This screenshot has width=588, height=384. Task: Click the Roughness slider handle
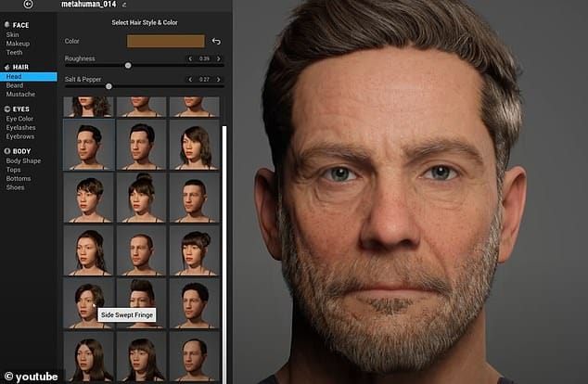[128, 66]
